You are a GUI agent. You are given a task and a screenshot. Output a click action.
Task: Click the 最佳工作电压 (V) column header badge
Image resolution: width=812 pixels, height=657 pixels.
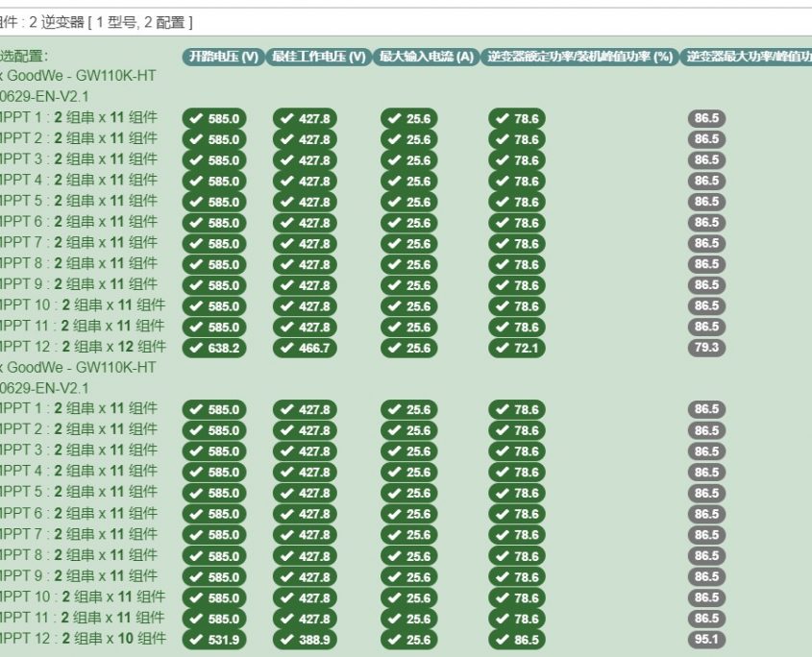point(318,57)
